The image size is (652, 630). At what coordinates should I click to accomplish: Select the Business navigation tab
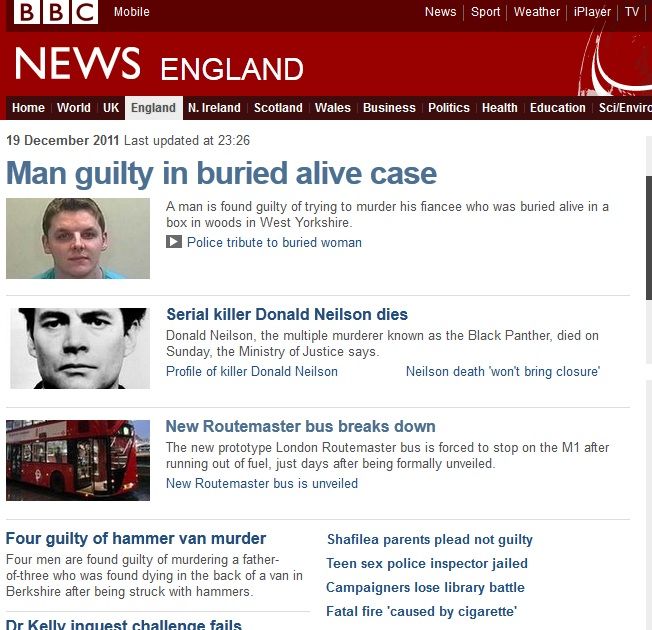(389, 108)
